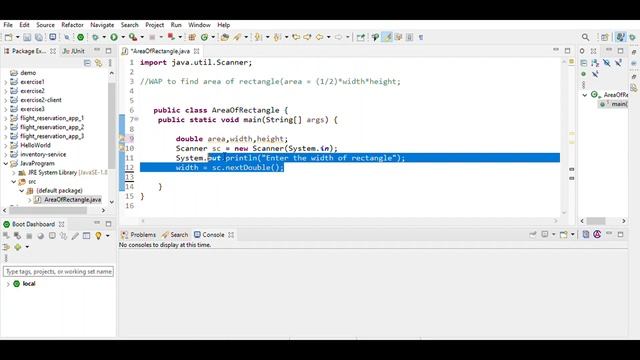The height and width of the screenshot is (360, 640).
Task: Open dropdown arrow next to Run icon
Action: [x=123, y=37]
